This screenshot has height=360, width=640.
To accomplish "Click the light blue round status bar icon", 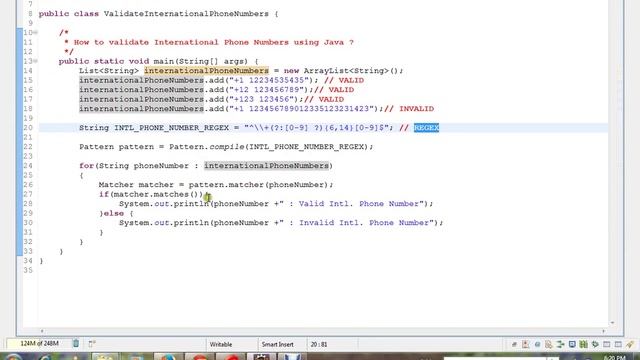I will pyautogui.click(x=538, y=344).
